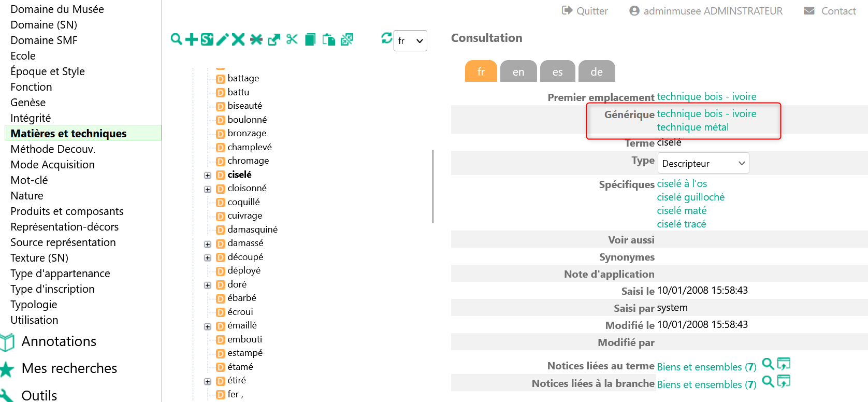Open Mes recherches section in sidebar
Image resolution: width=868 pixels, height=402 pixels.
tap(69, 368)
